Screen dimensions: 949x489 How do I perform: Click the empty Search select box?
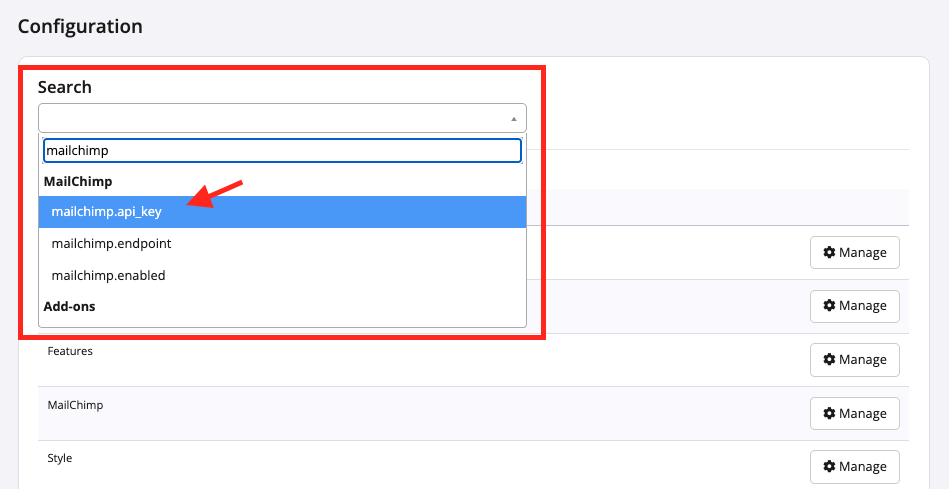(x=270, y=118)
